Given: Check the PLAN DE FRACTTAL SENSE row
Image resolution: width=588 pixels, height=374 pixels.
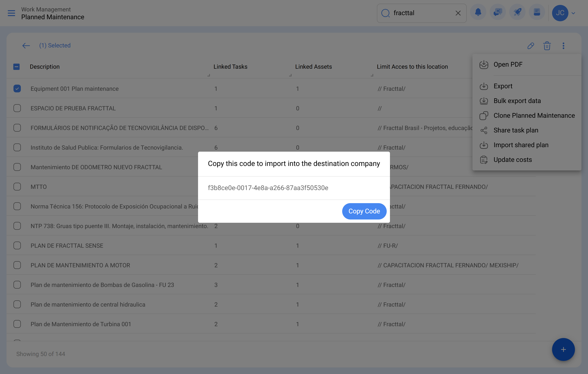Looking at the screenshot, I should point(17,245).
